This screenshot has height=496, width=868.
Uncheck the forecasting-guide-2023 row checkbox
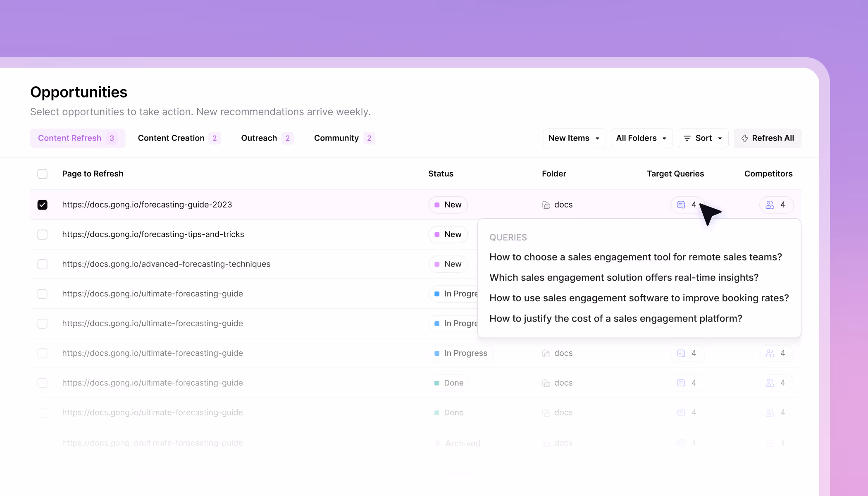point(42,205)
